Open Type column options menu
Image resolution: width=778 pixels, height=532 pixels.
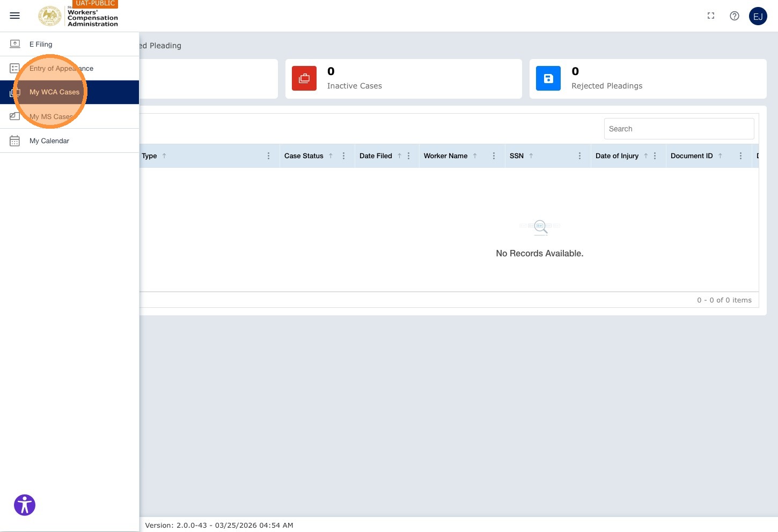[x=269, y=156]
